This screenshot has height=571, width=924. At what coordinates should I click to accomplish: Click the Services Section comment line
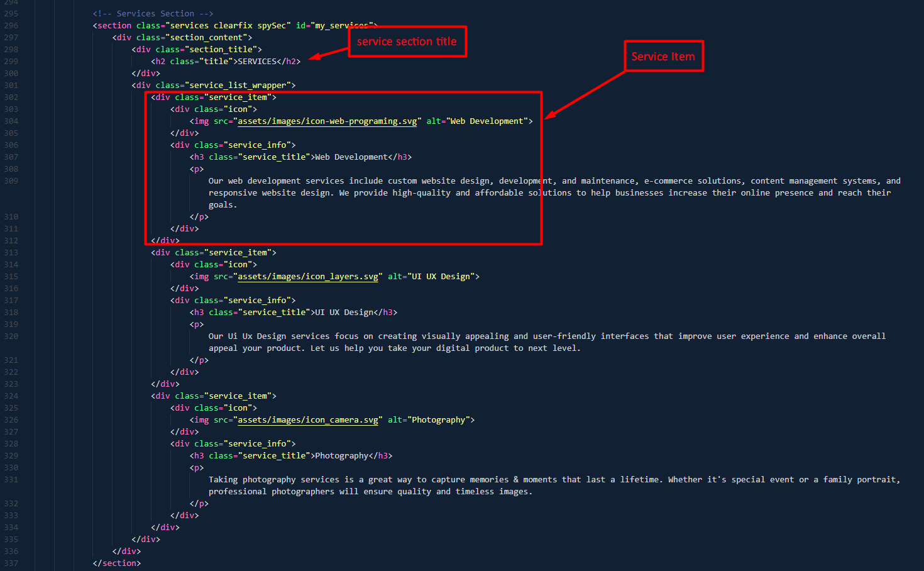click(x=153, y=13)
